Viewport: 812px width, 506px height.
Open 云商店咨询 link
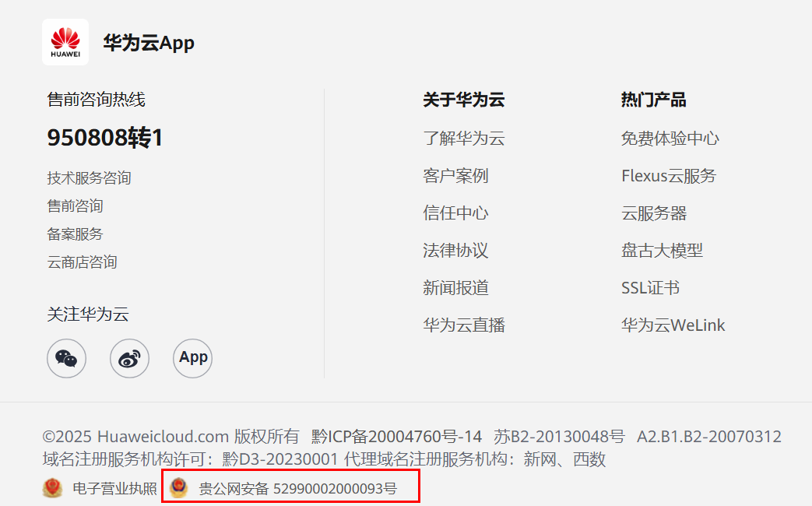(82, 262)
